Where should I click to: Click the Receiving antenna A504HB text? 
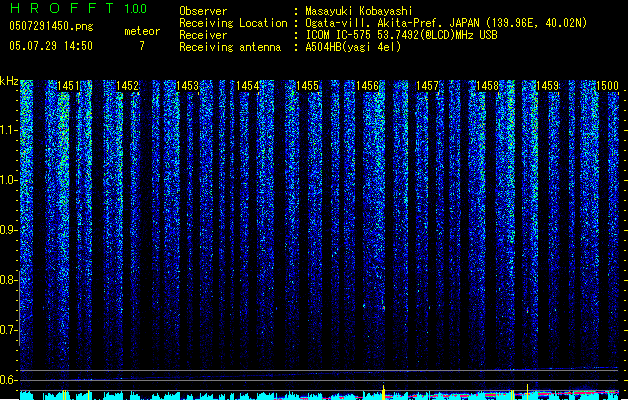pyautogui.click(x=353, y=47)
